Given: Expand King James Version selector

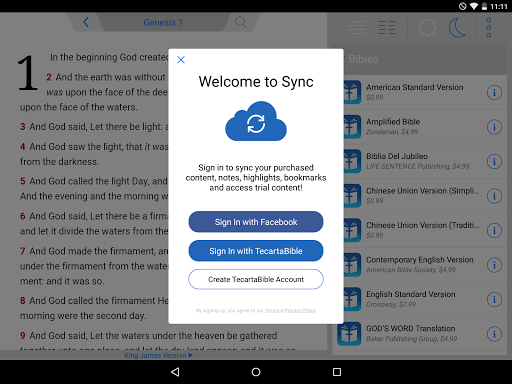Looking at the screenshot, I should point(159,355).
